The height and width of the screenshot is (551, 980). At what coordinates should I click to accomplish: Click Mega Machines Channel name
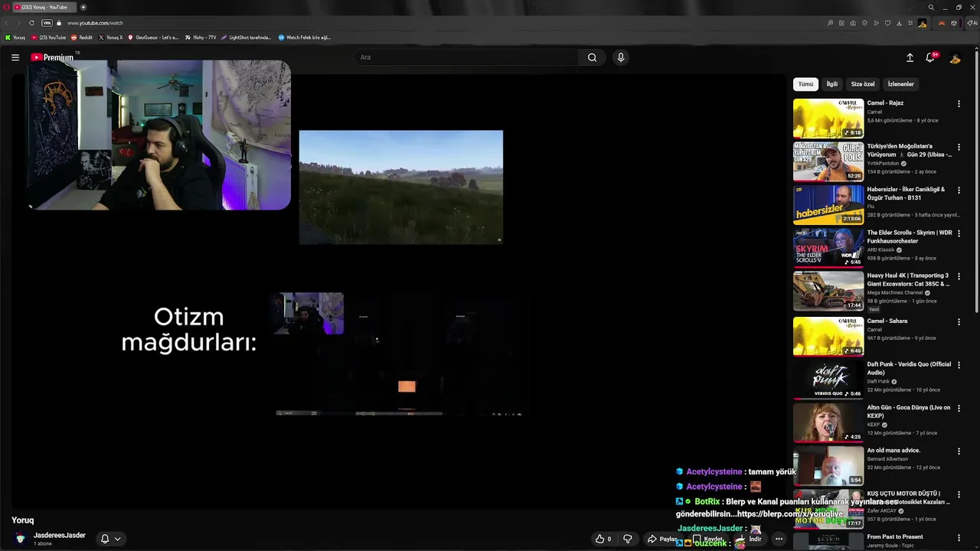click(895, 292)
